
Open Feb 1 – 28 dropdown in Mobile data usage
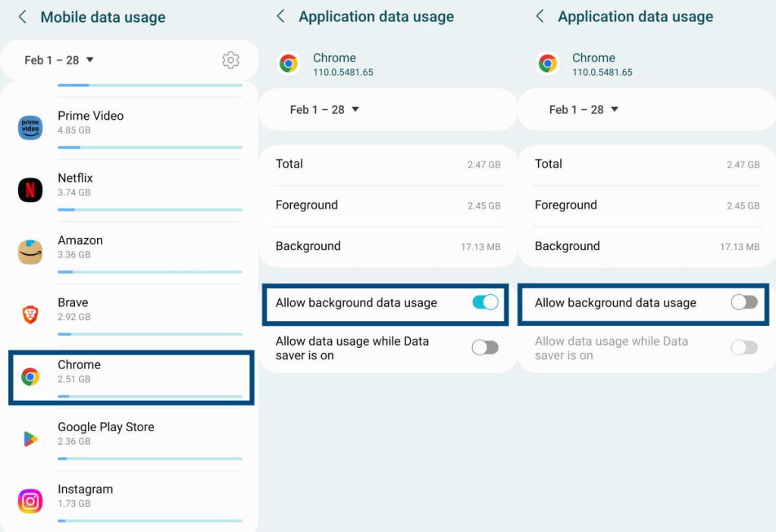[59, 60]
